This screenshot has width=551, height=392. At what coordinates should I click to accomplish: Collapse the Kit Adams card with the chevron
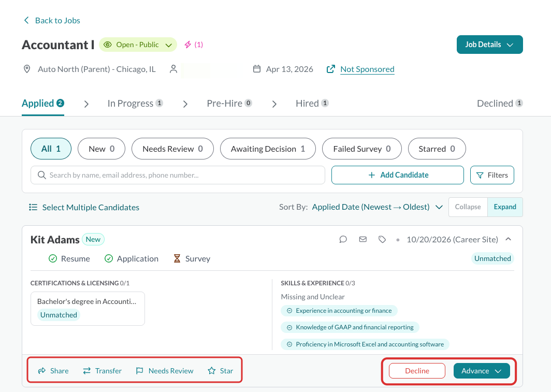coord(508,239)
